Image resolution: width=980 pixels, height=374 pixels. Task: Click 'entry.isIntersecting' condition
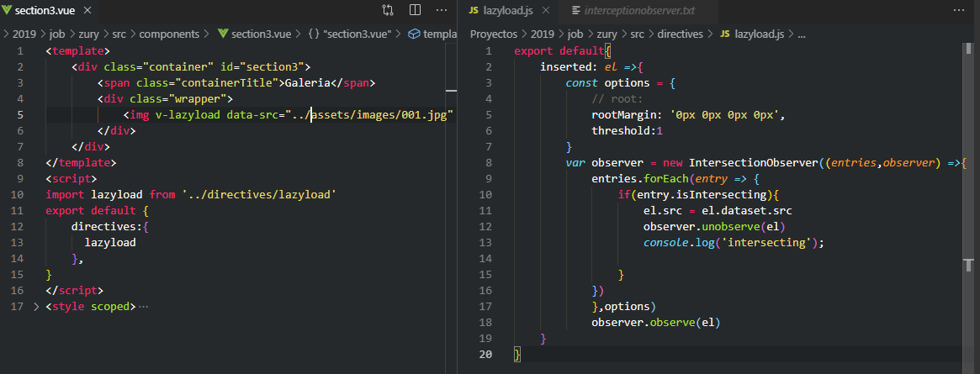click(x=702, y=195)
